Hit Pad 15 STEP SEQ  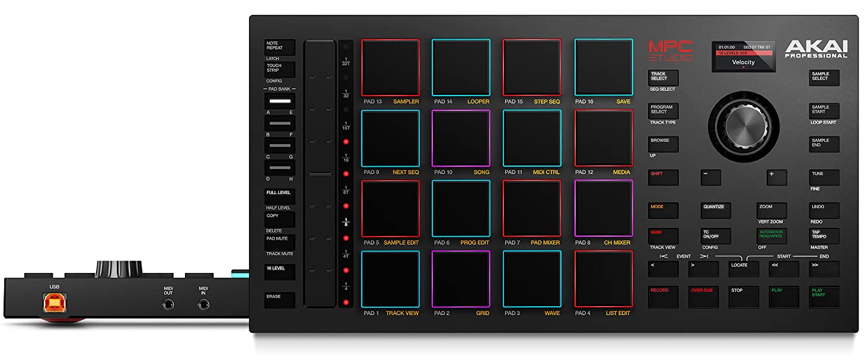(532, 68)
